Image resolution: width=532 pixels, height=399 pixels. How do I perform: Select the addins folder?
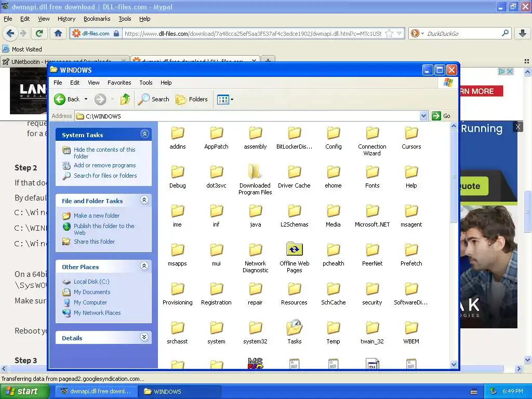point(178,138)
